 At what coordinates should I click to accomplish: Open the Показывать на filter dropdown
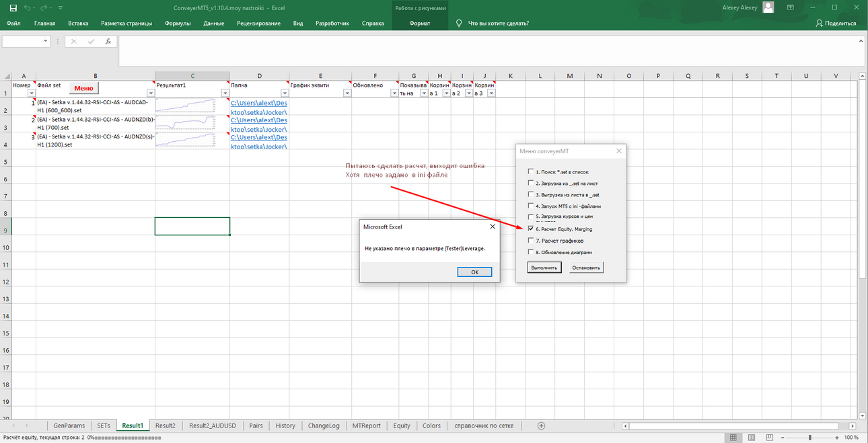pyautogui.click(x=424, y=93)
